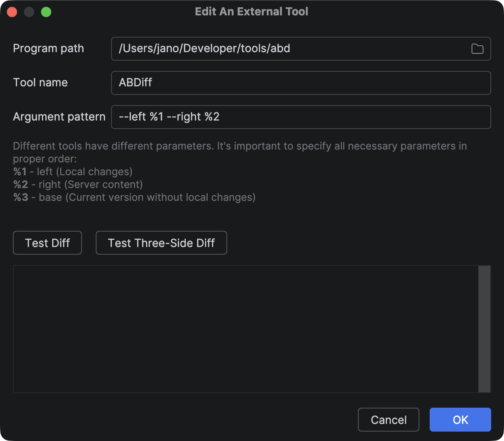Viewport: 504px width, 441px height.
Task: Click the Edit An External Tool title
Action: coord(252,12)
